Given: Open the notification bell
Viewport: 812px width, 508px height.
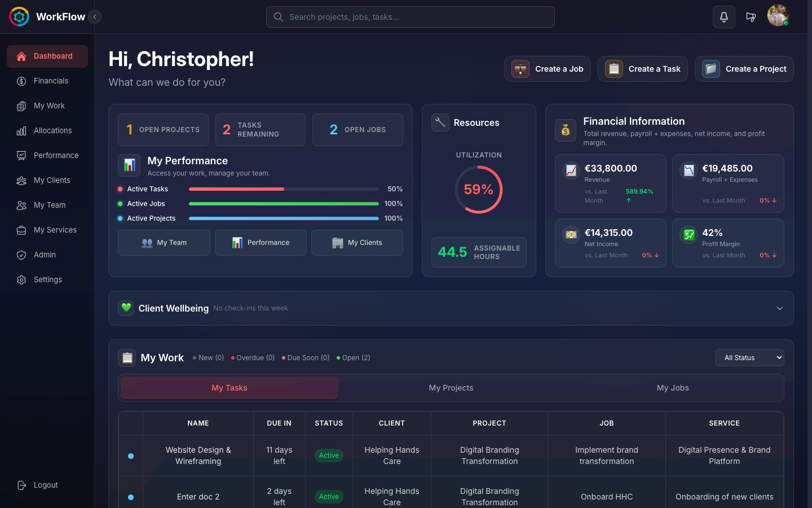Looking at the screenshot, I should pos(723,17).
